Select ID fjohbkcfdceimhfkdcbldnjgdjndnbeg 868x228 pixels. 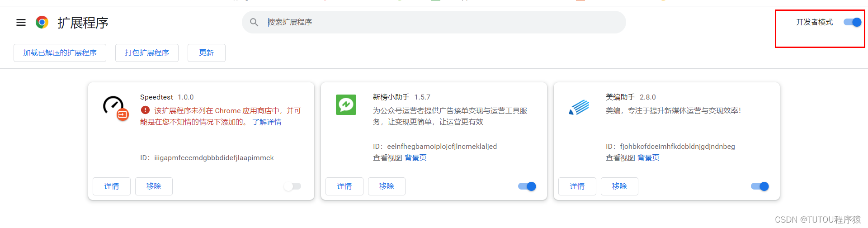[x=677, y=147]
